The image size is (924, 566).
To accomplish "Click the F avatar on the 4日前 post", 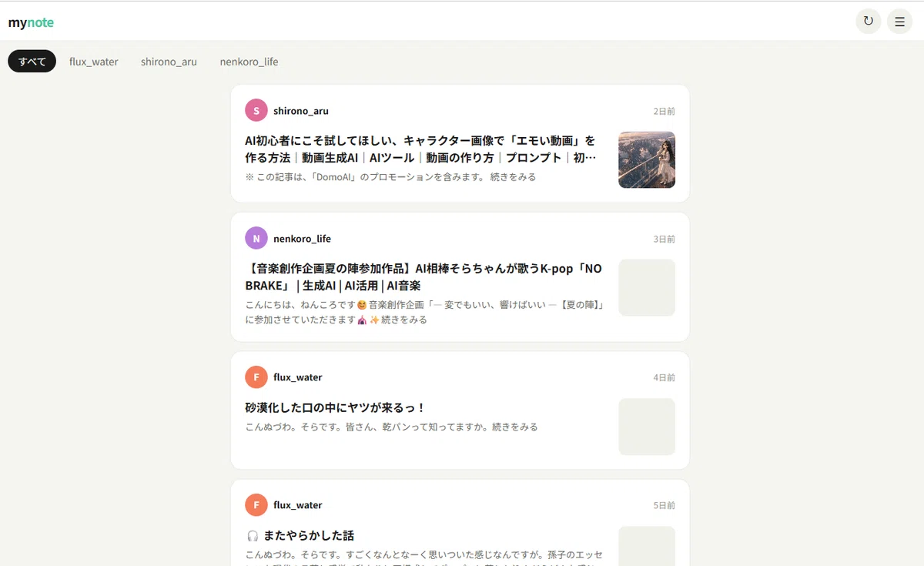I will click(x=256, y=377).
